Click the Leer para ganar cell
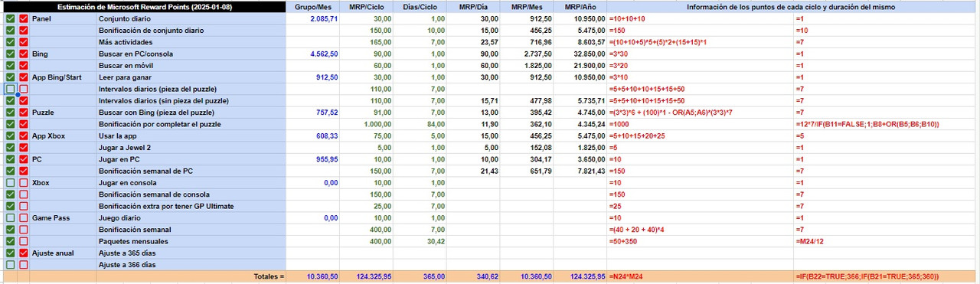980x284 pixels. coord(191,77)
